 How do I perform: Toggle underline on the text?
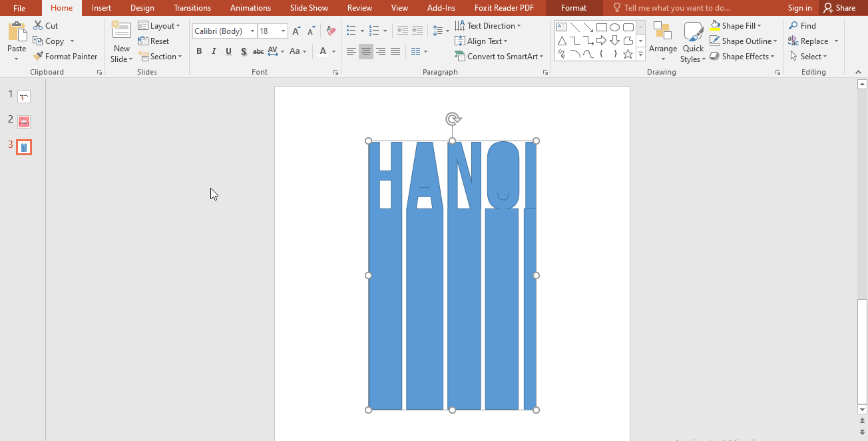[x=228, y=51]
